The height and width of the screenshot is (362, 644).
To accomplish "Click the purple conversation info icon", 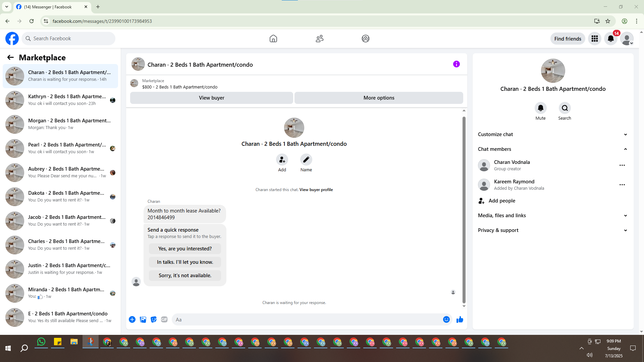I will 456,64.
